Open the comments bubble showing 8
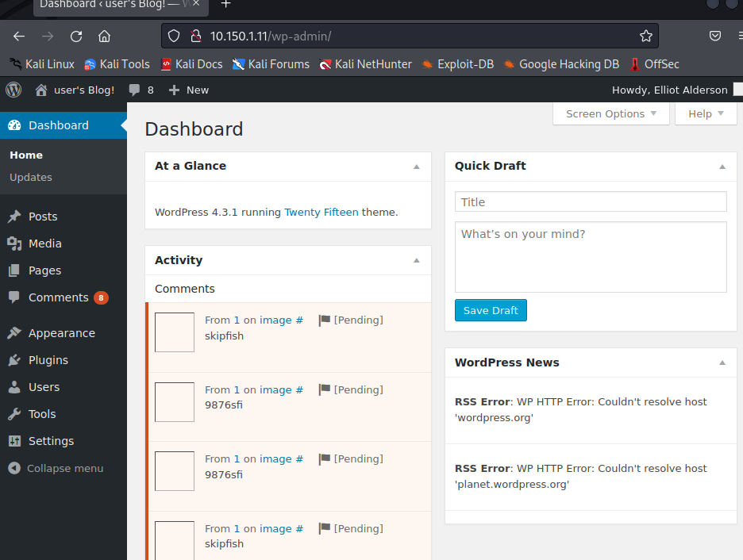743x560 pixels. (141, 90)
